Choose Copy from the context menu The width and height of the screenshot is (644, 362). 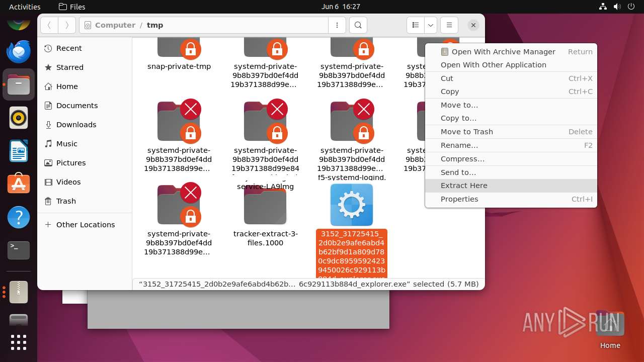pyautogui.click(x=511, y=92)
